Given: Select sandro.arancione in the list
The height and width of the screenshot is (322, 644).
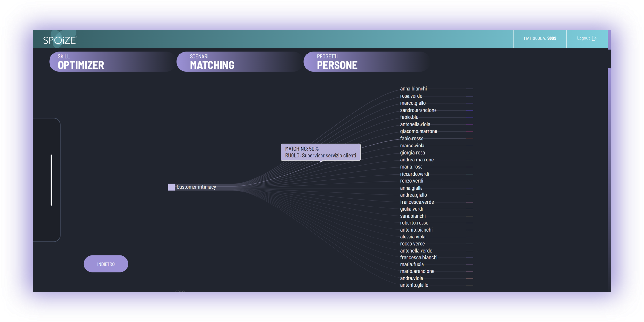Looking at the screenshot, I should pos(418,110).
